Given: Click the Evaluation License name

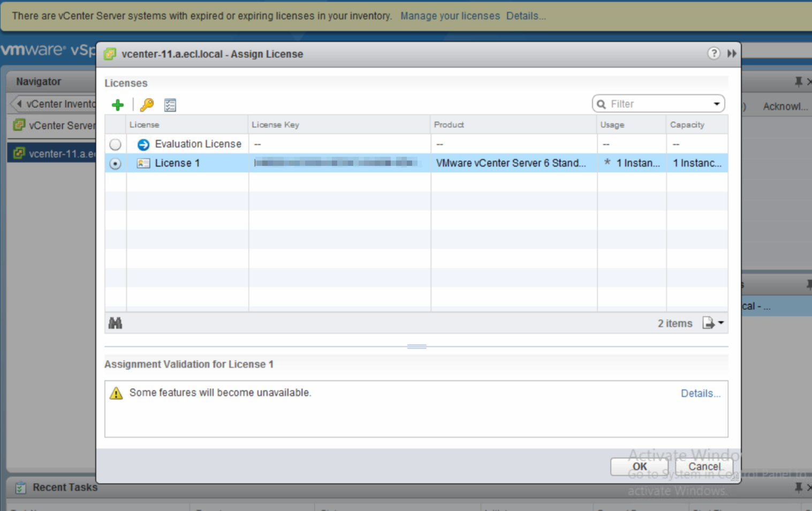Looking at the screenshot, I should 198,144.
